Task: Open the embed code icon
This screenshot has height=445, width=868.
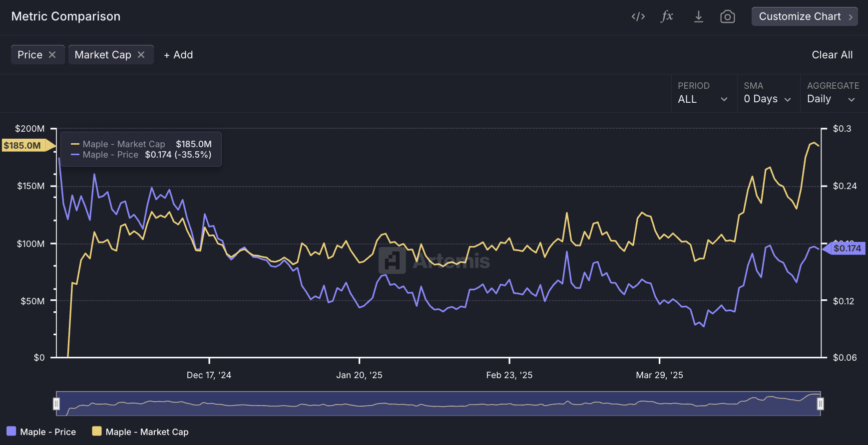Action: coord(638,17)
